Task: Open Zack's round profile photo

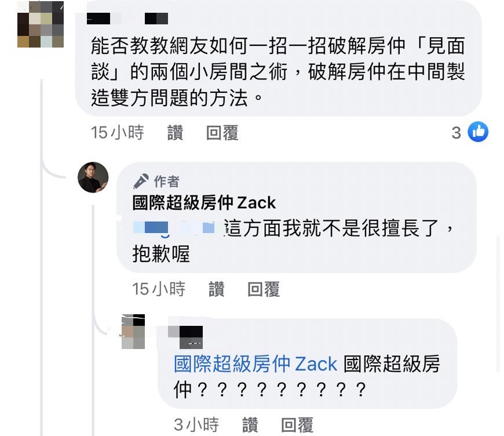Action: 93,177
